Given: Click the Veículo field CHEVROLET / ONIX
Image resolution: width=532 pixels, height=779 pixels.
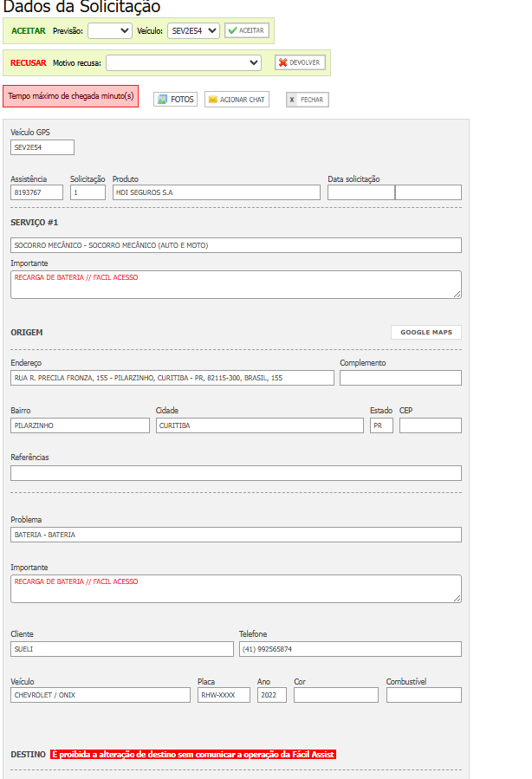Looking at the screenshot, I should [x=101, y=695].
